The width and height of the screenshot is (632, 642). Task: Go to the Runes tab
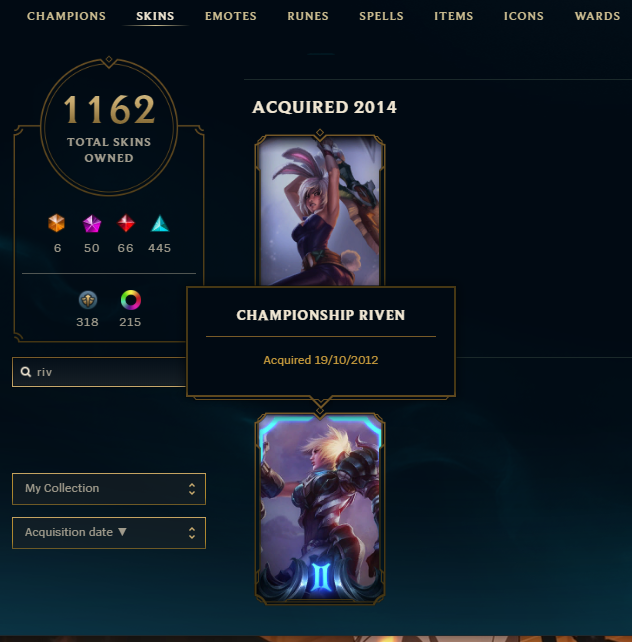(x=308, y=16)
